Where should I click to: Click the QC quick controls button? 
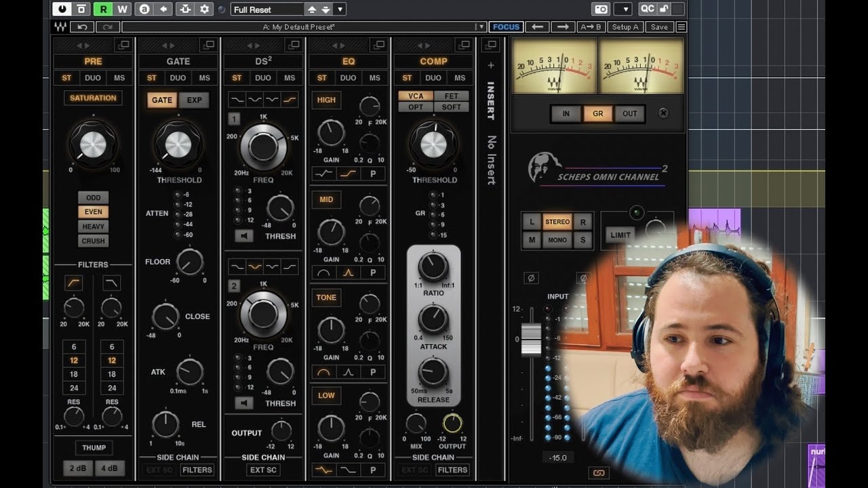[647, 9]
